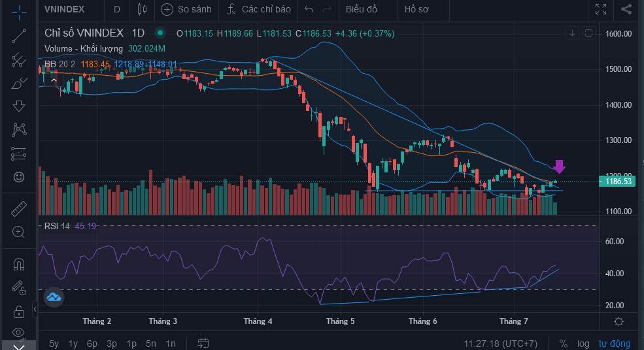Select the ruler measure tool
The height and width of the screenshot is (350, 644).
pyautogui.click(x=19, y=209)
